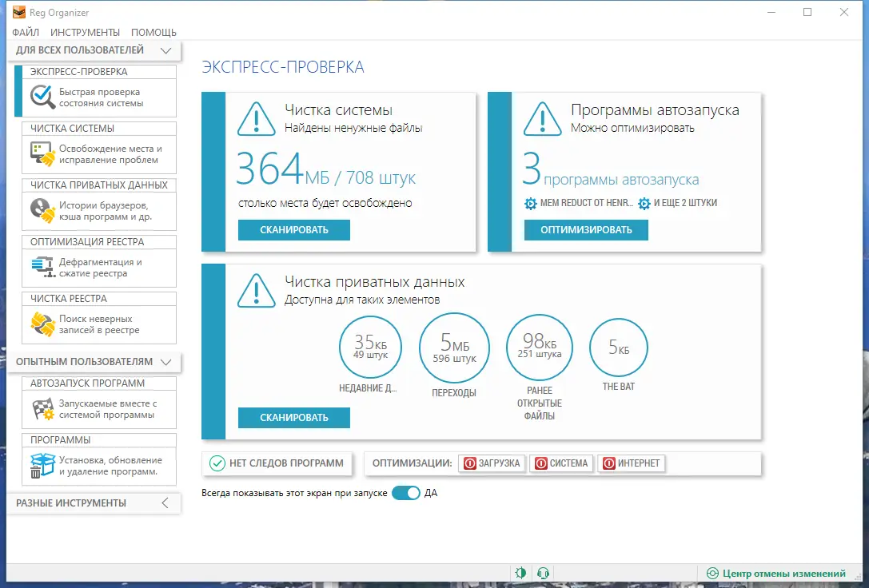Click the power icon in СИСТЕМА
The image size is (869, 588).
click(x=541, y=463)
